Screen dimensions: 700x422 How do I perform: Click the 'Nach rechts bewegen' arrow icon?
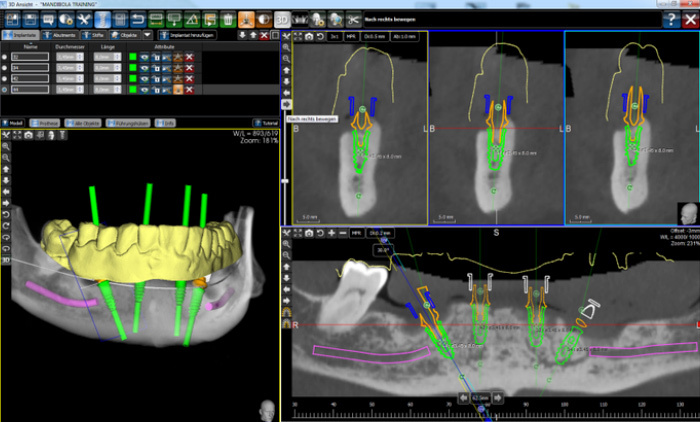[286, 104]
